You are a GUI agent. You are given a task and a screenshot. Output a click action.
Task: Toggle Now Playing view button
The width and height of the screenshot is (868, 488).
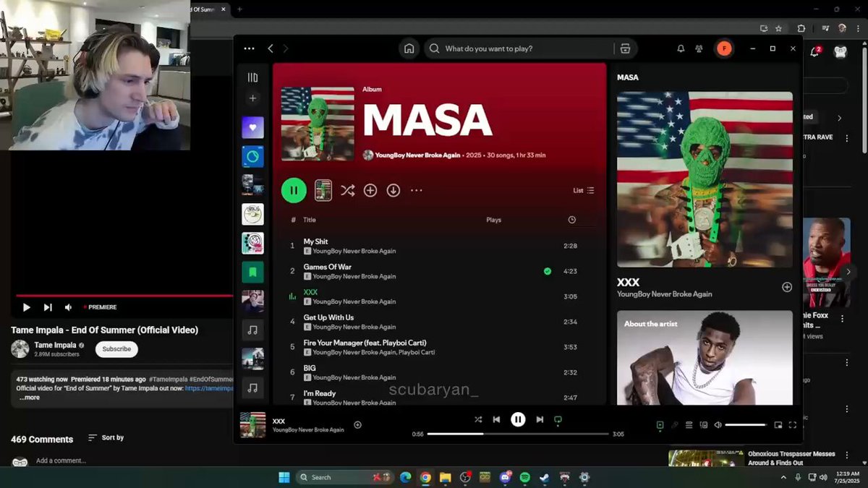point(660,425)
